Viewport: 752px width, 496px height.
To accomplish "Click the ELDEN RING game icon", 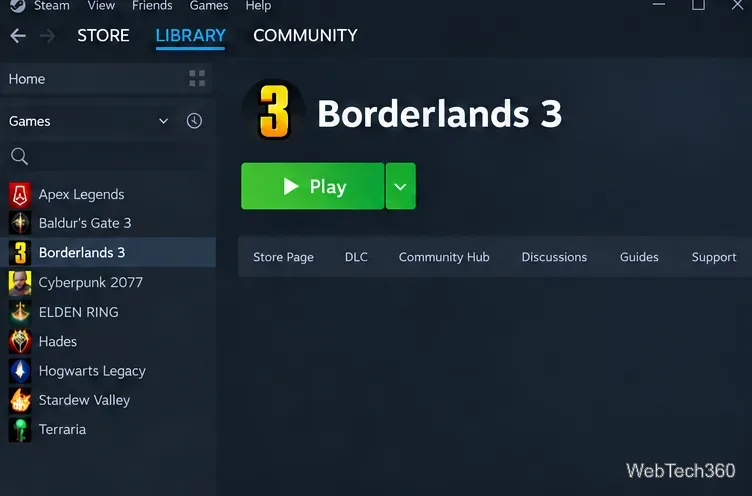I will point(20,312).
